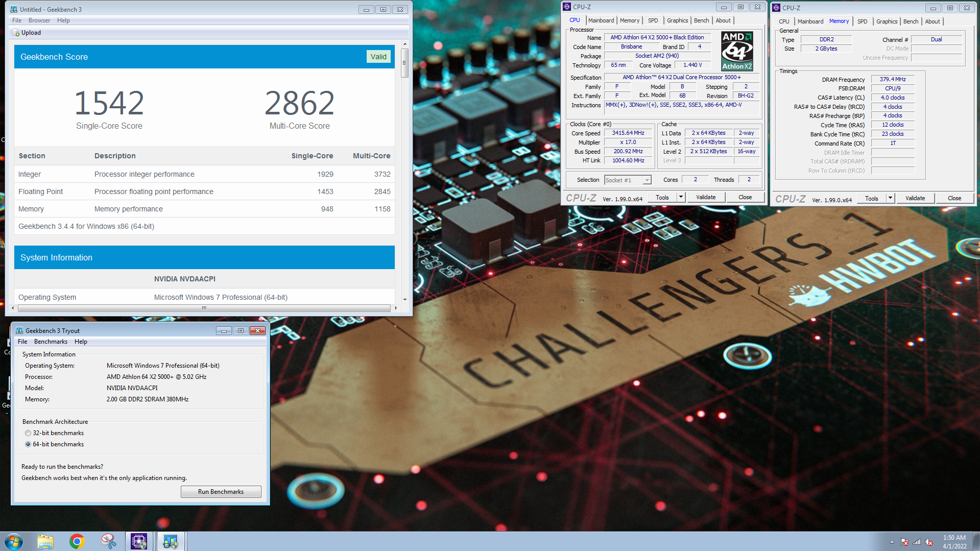
Task: Open the Benchmarks menu in Geekbench Tryout
Action: [x=51, y=342]
